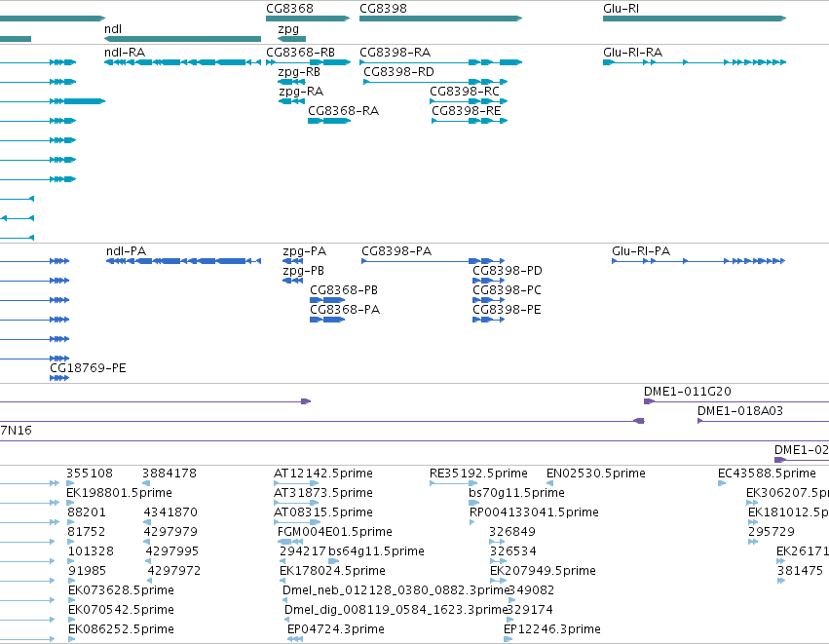Select EST label 326849

(x=511, y=532)
